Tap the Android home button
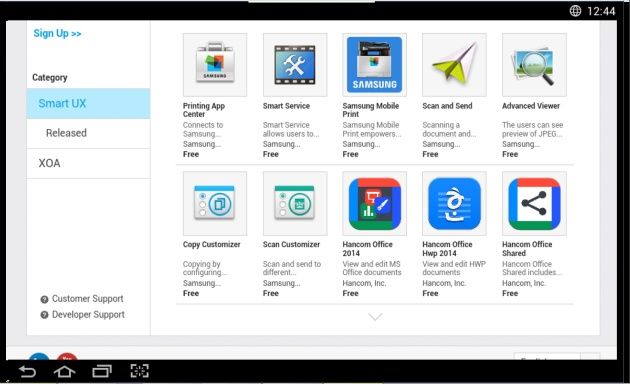630x384 pixels. pyautogui.click(x=64, y=372)
